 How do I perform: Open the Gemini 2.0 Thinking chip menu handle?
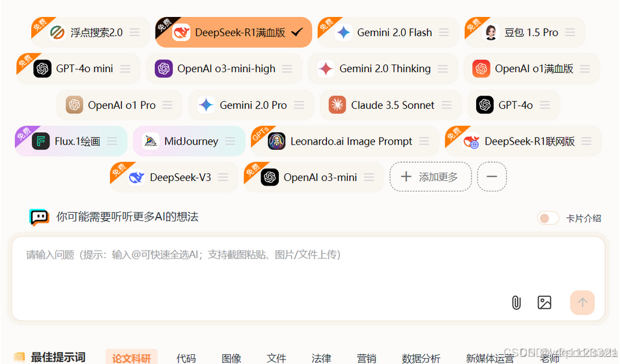pos(442,69)
